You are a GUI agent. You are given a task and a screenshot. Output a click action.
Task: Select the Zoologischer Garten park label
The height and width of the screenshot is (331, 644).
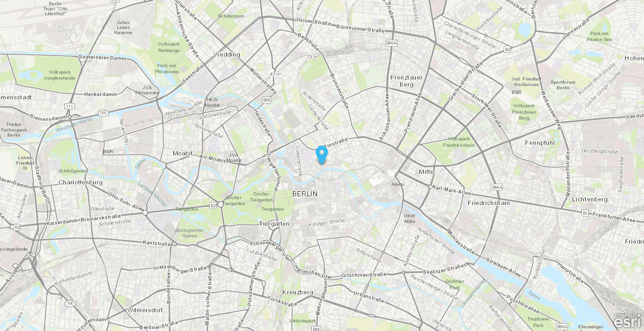190,233
